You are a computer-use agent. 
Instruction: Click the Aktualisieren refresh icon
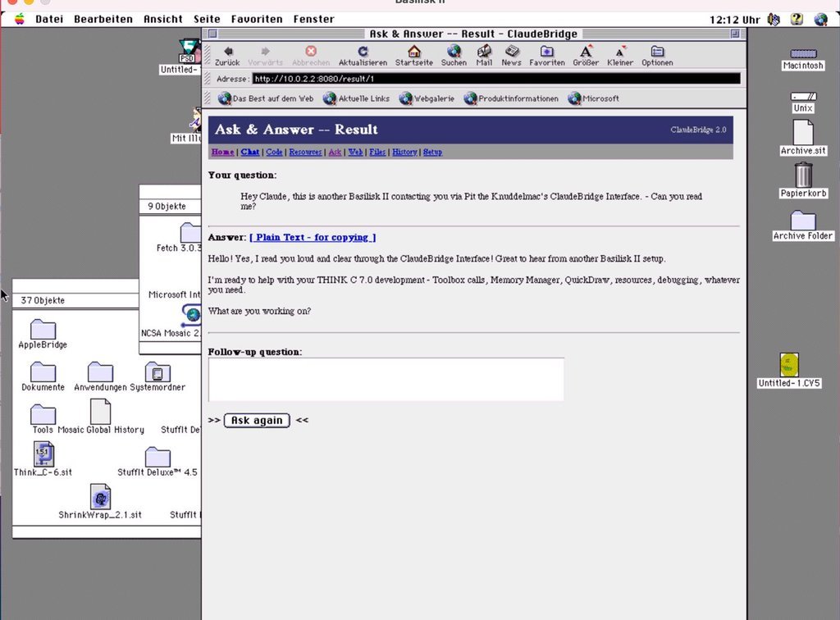tap(363, 52)
